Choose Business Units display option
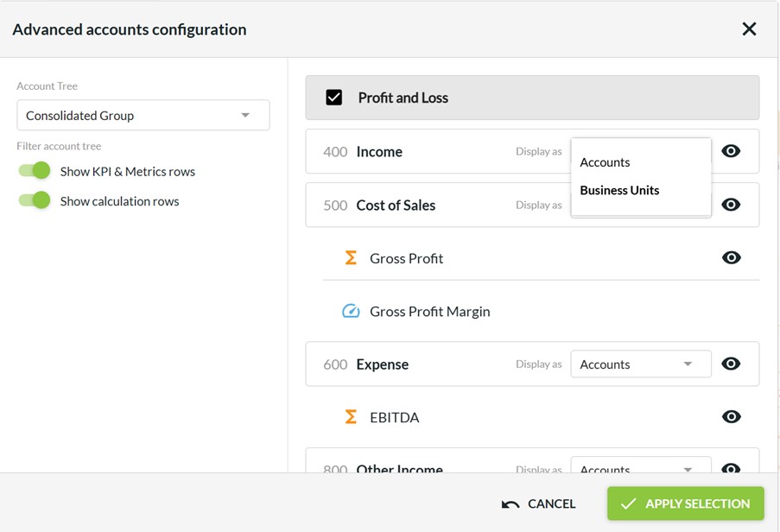The width and height of the screenshot is (780, 532). (x=619, y=190)
